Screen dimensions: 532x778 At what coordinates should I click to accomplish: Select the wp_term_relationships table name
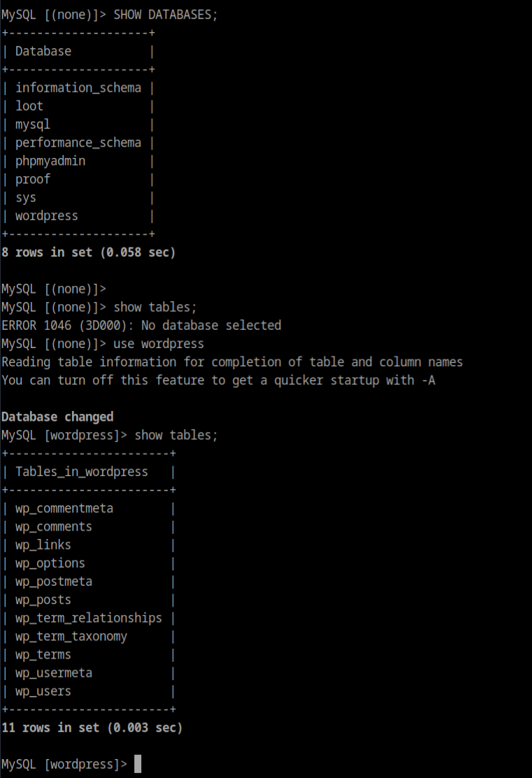pos(89,618)
